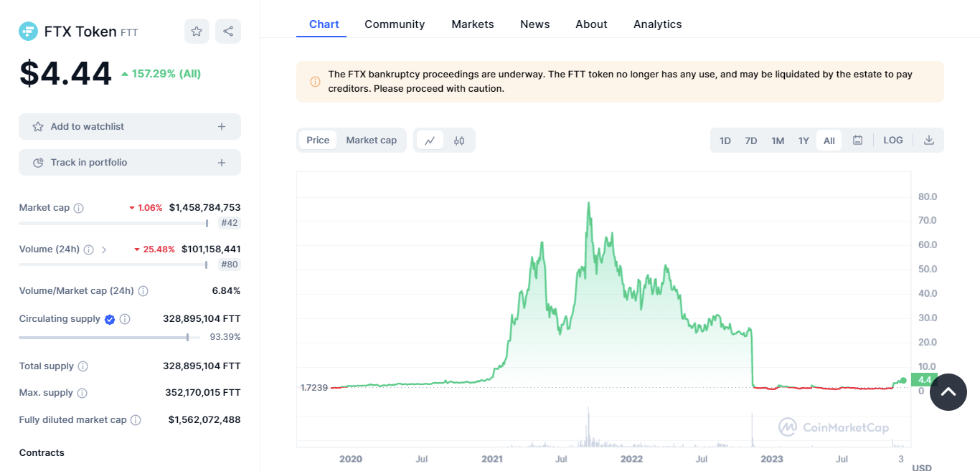The height and width of the screenshot is (471, 980).
Task: Set chart range to 1M
Action: (778, 141)
